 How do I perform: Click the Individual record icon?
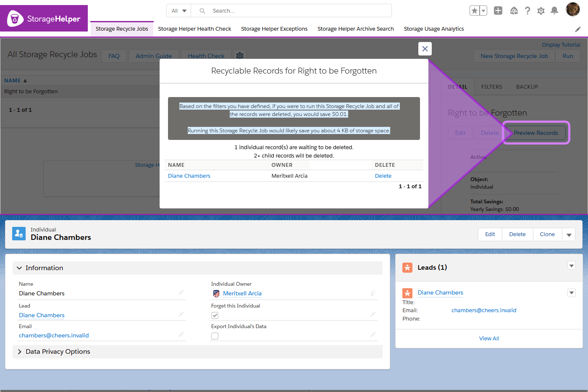[x=19, y=234]
